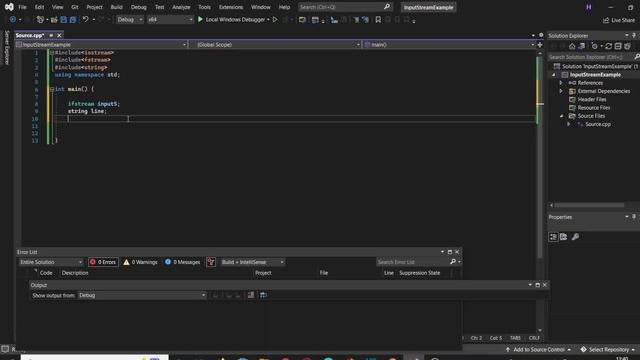The height and width of the screenshot is (360, 640).
Task: Start the Local Windows Debugger
Action: pyautogui.click(x=233, y=19)
